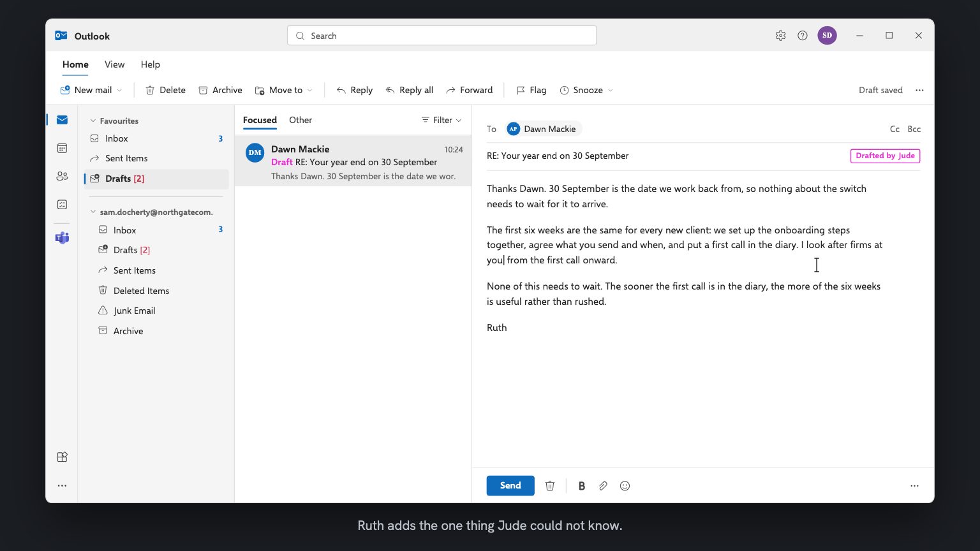Open Mail view in left rail

pos(62,120)
